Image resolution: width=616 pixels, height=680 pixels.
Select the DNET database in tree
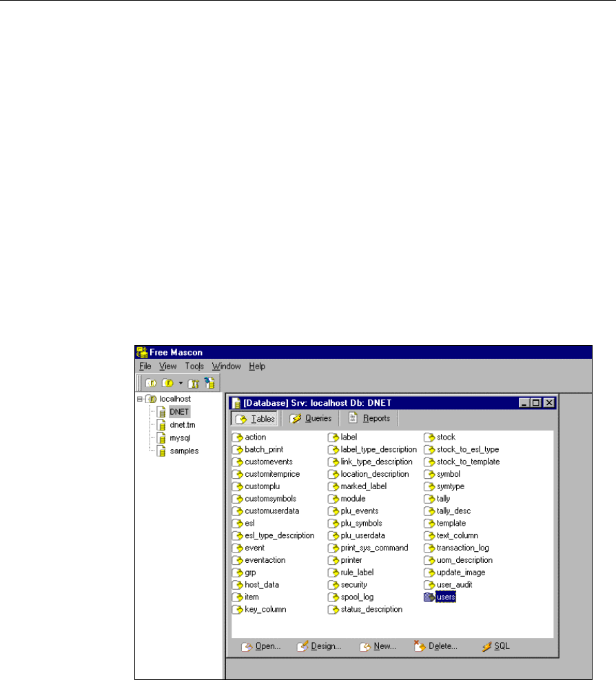click(179, 412)
